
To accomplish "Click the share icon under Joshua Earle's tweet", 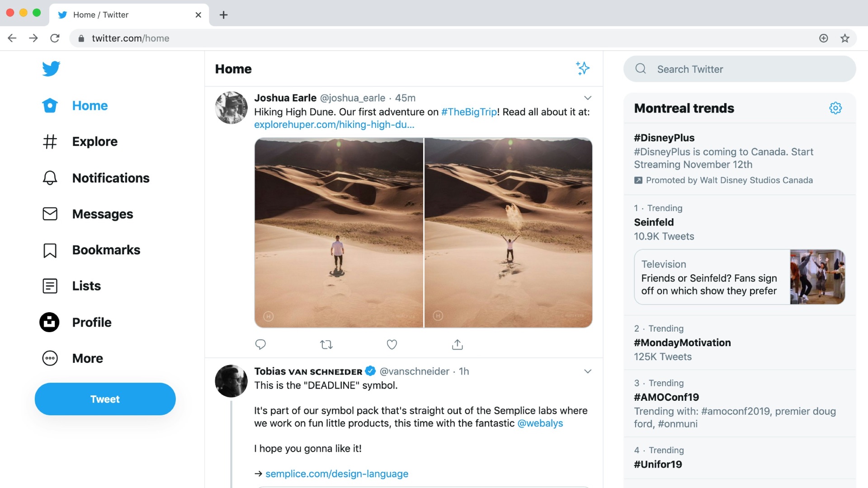I will click(x=458, y=345).
